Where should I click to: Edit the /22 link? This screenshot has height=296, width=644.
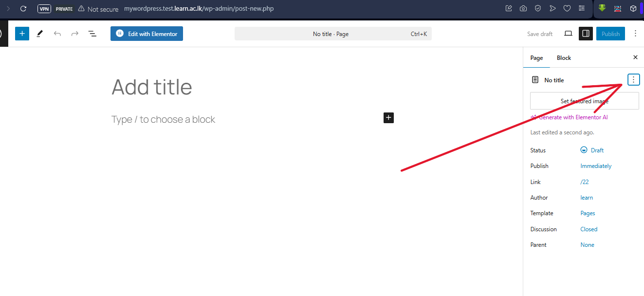[x=585, y=182]
